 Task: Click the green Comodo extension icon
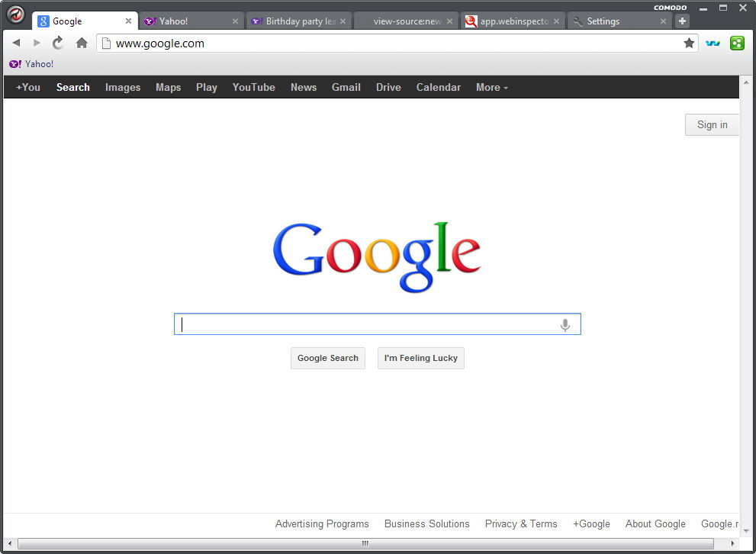click(x=737, y=43)
